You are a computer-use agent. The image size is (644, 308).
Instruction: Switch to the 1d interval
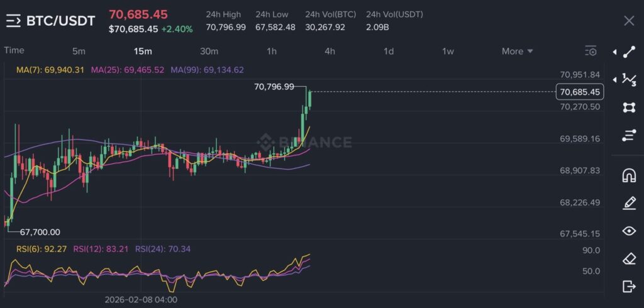pos(389,51)
